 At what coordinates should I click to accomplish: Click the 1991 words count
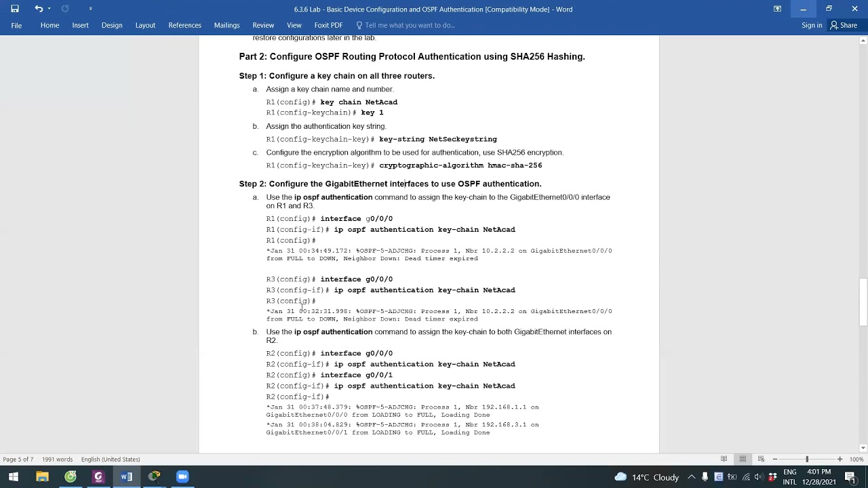click(57, 459)
